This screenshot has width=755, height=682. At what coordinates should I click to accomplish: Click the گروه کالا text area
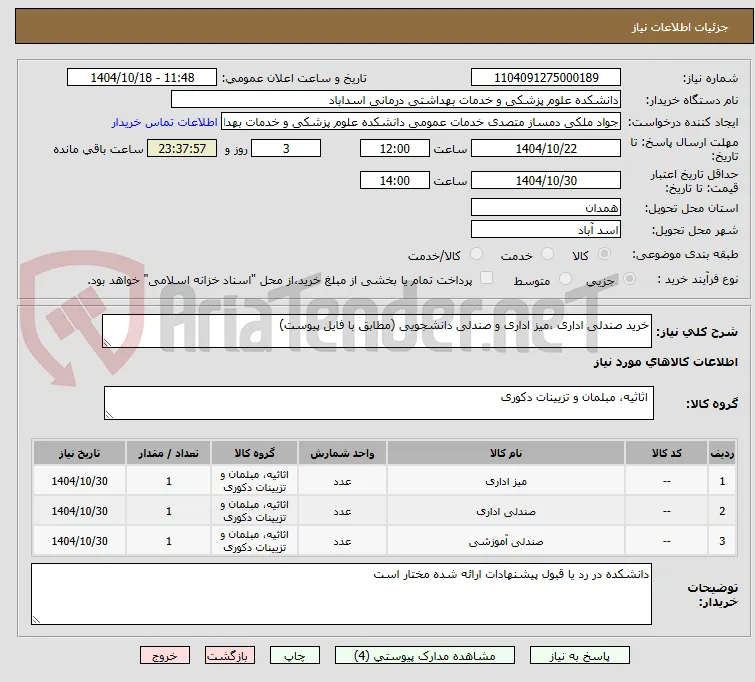378,403
